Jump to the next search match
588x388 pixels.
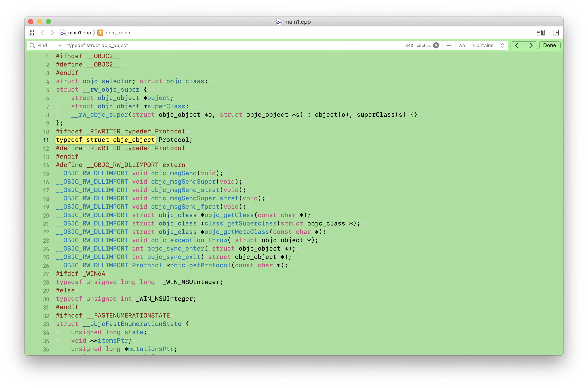(x=531, y=46)
